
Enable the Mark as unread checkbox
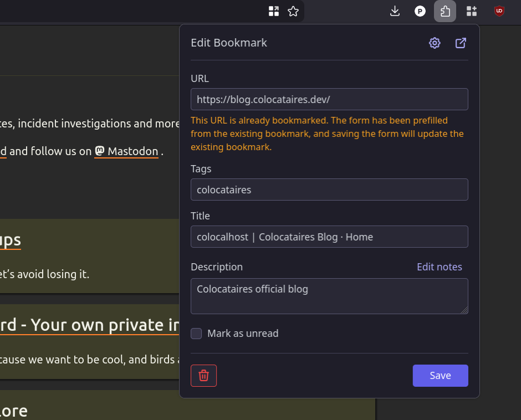coord(196,334)
